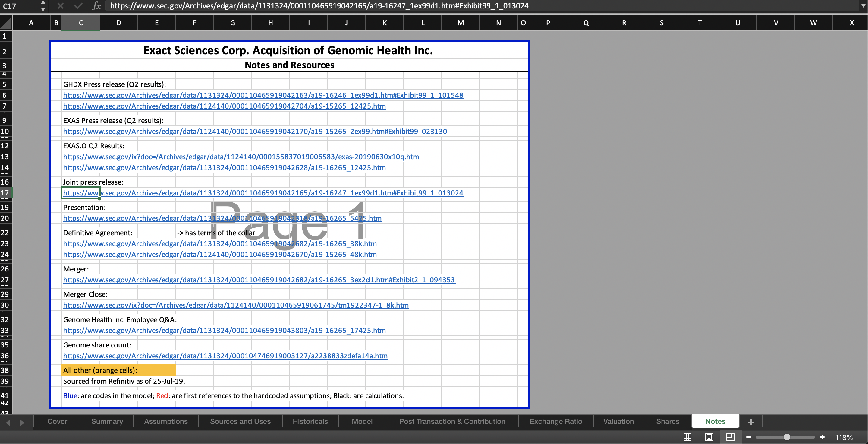Open the Assumptions sheet tab
Viewport: 868px width, 444px height.
coord(166,421)
